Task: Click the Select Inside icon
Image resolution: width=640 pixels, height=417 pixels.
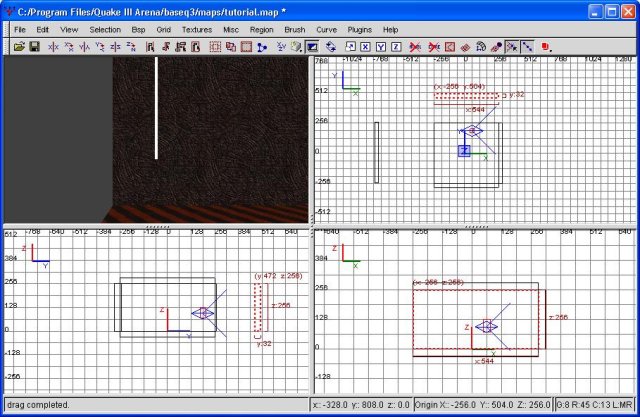Action: (x=196, y=47)
